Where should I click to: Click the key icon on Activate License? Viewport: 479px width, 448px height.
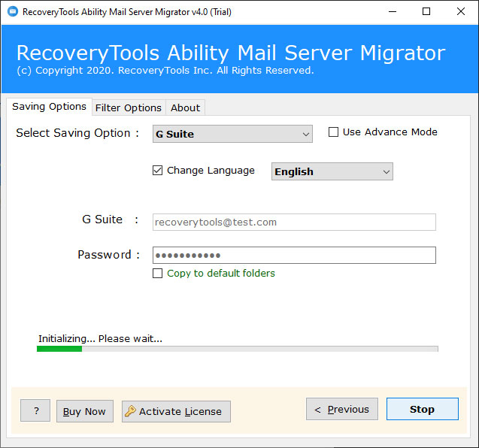130,411
